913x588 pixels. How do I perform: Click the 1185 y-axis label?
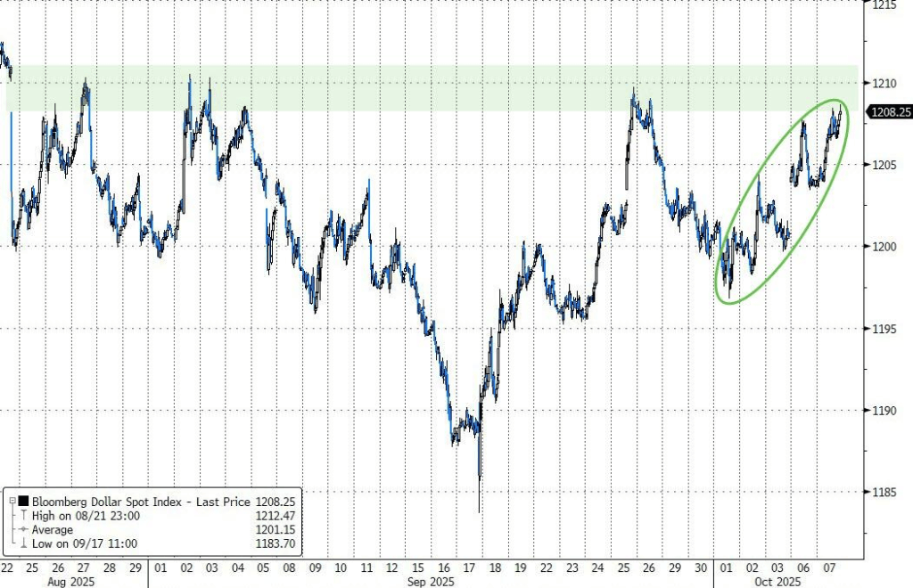click(883, 492)
